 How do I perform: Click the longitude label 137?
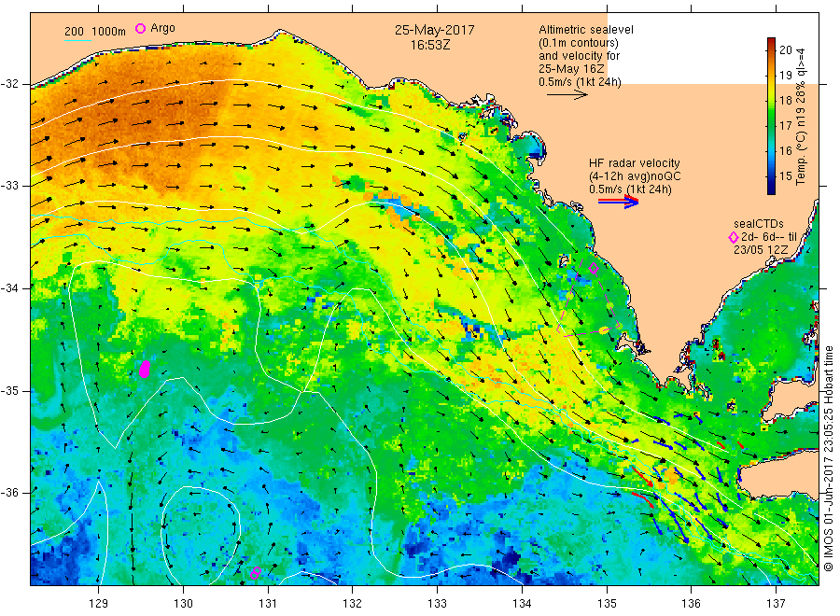[776, 604]
